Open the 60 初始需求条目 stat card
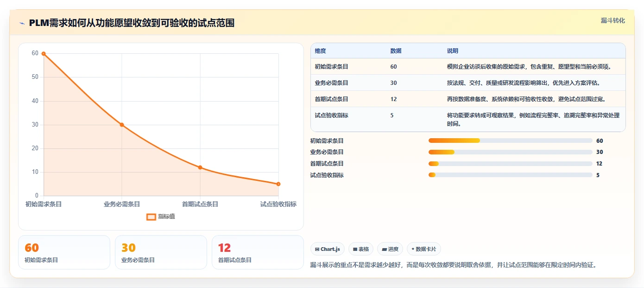Image resolution: width=644 pixels, height=288 pixels. coord(64,252)
